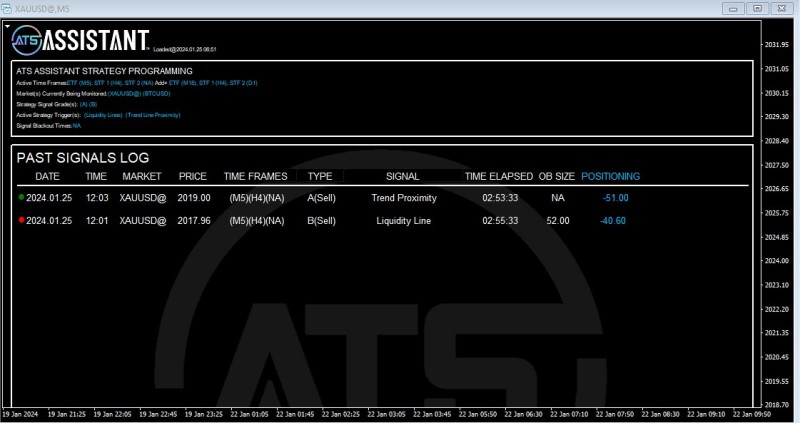Minimize the XAUUSD@,M5 chart window
800x423 pixels.
click(733, 8)
